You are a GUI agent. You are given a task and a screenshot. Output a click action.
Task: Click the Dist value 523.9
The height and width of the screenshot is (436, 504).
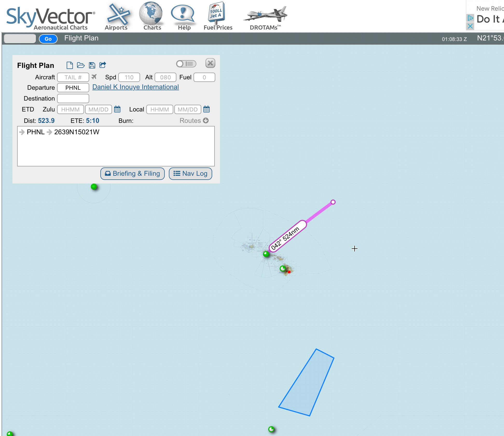point(46,121)
